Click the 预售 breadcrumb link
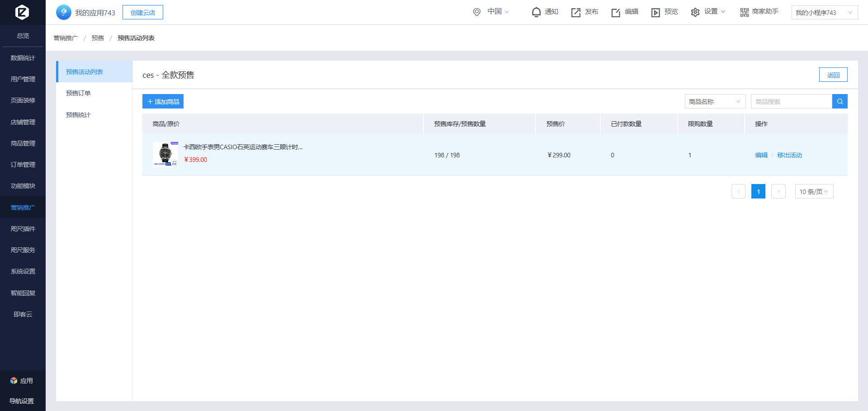The height and width of the screenshot is (411, 868). click(98, 38)
